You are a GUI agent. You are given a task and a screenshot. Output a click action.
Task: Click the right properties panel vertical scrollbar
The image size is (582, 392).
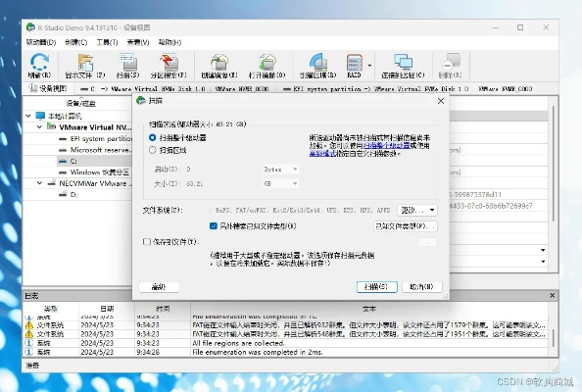553,164
